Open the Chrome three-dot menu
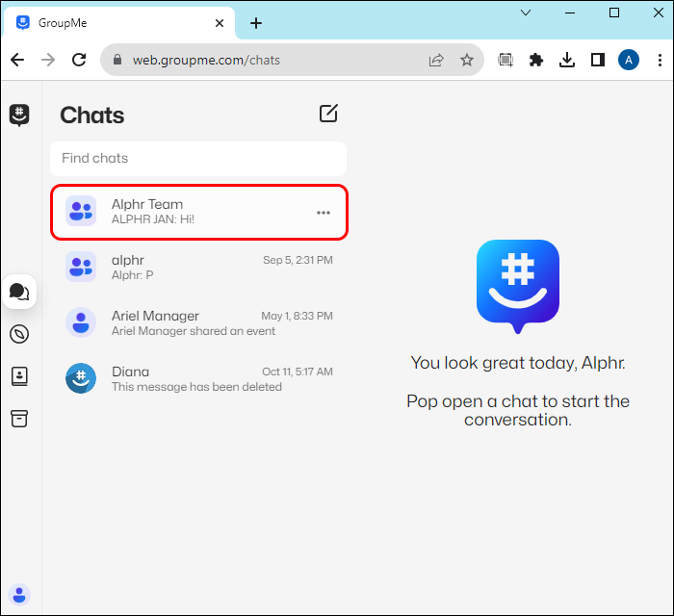 tap(660, 60)
